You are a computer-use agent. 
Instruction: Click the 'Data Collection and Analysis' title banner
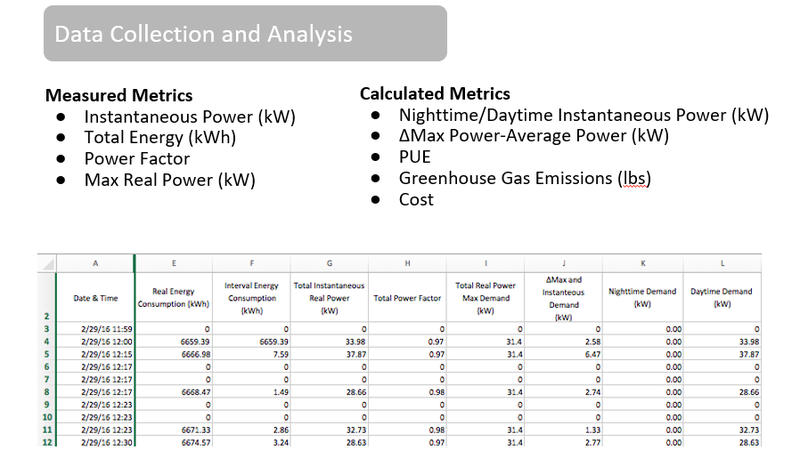(244, 34)
